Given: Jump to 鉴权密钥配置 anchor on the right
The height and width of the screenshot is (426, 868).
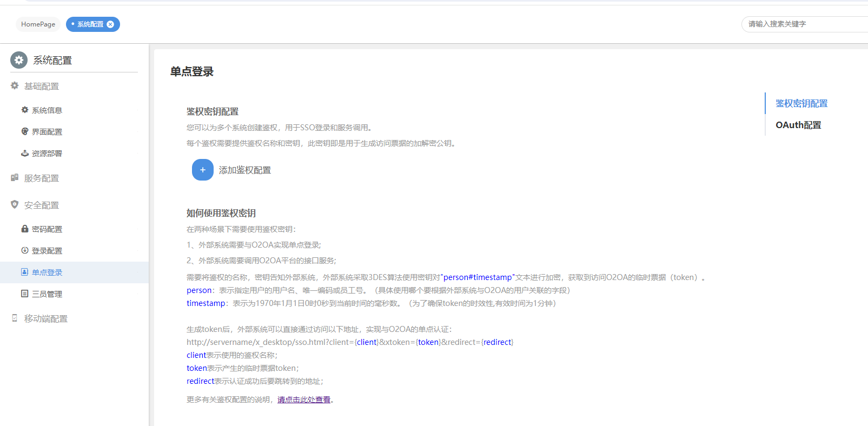Looking at the screenshot, I should 801,103.
